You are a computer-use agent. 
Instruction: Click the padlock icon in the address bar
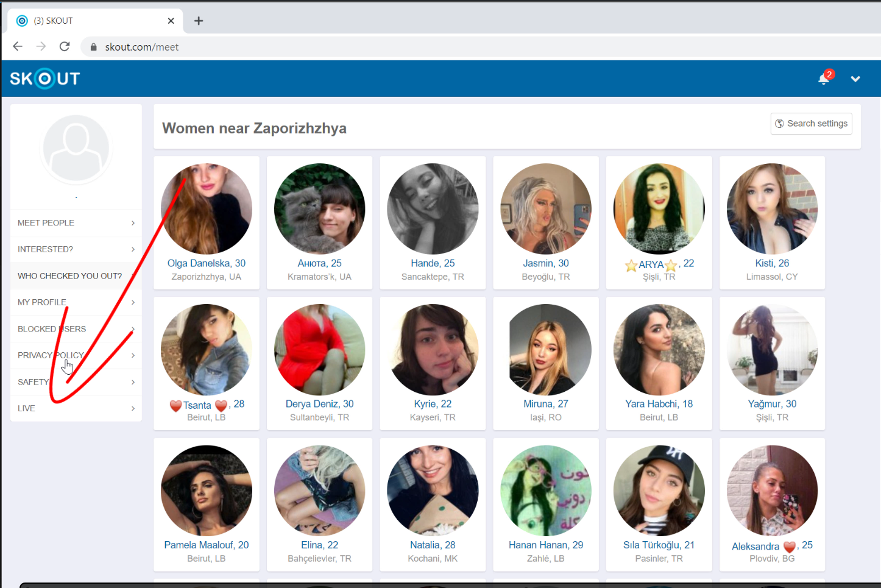[x=93, y=46]
